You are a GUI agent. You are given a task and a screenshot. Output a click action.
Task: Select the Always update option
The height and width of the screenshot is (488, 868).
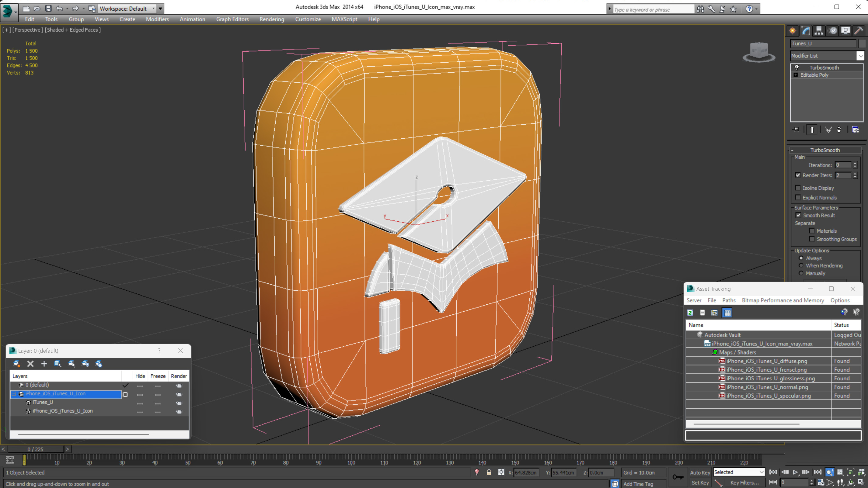click(x=801, y=258)
